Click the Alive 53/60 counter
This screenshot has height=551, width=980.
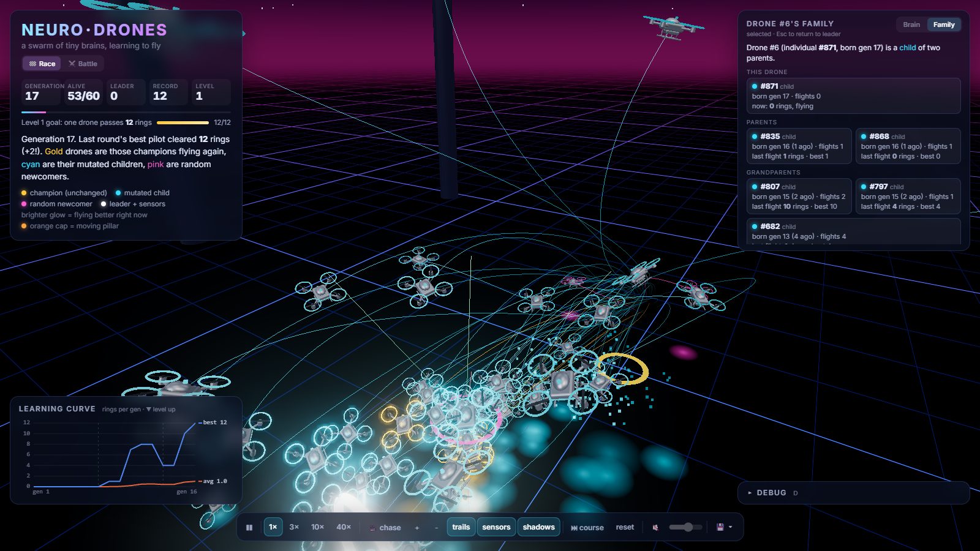(x=83, y=92)
